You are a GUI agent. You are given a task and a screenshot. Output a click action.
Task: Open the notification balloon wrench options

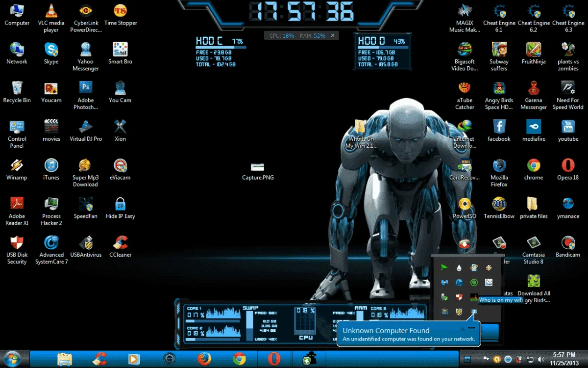coord(463,328)
